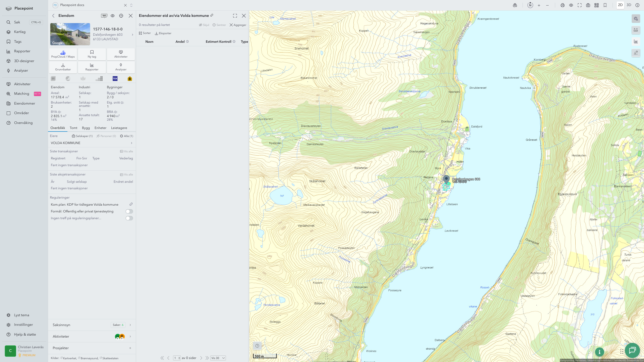
Task: Take a map snapshot with camera icon
Action: (588, 5)
